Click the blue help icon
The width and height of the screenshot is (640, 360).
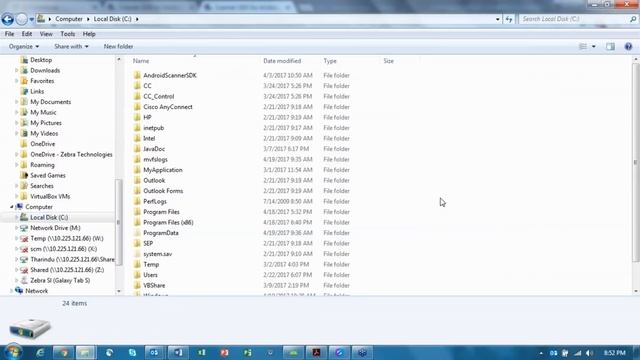628,47
